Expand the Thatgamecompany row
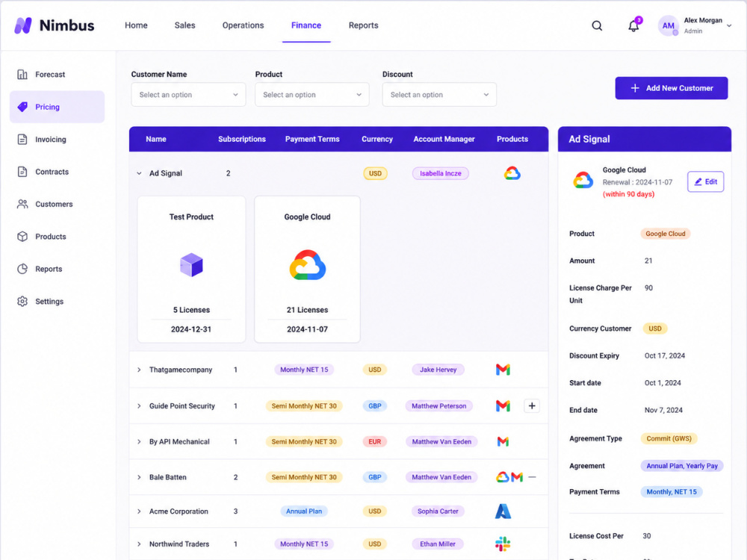This screenshot has width=747, height=560. point(139,370)
